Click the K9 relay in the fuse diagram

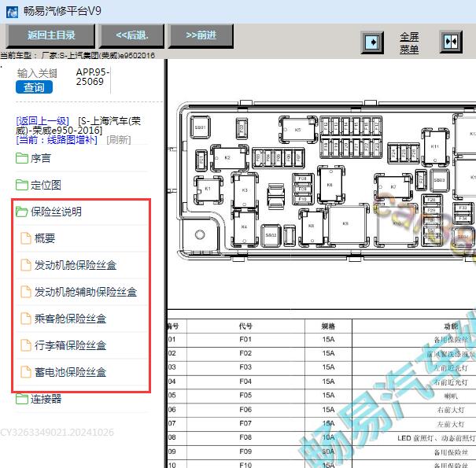coord(348,223)
